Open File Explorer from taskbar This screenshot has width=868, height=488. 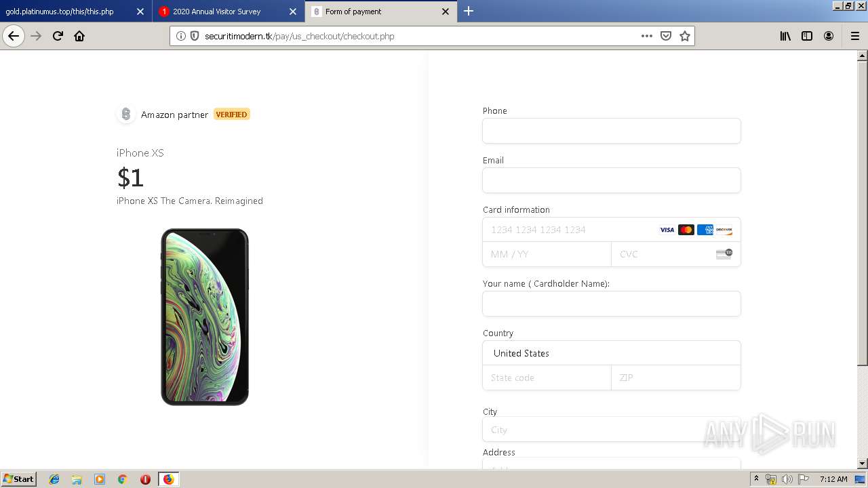click(x=77, y=479)
